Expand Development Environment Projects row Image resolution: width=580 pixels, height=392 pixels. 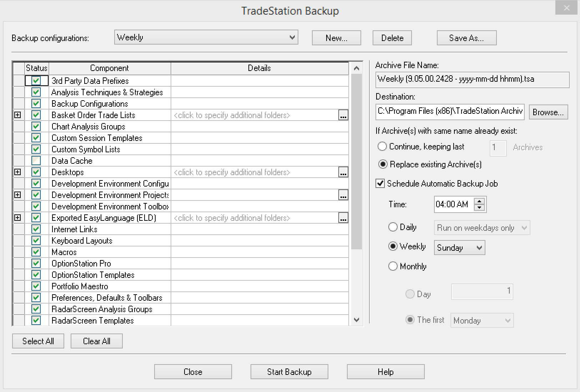tap(17, 195)
